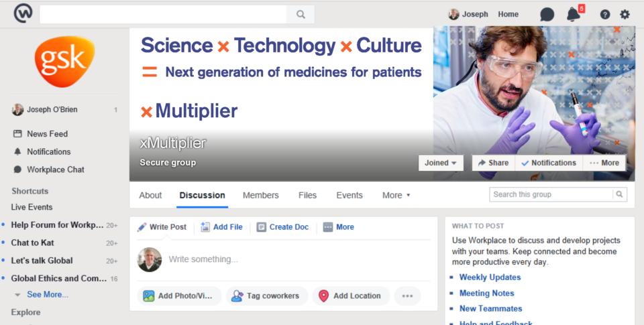Click the ellipsis button after Add Location
Viewport: 644px width, 325px height.
pyautogui.click(x=407, y=296)
